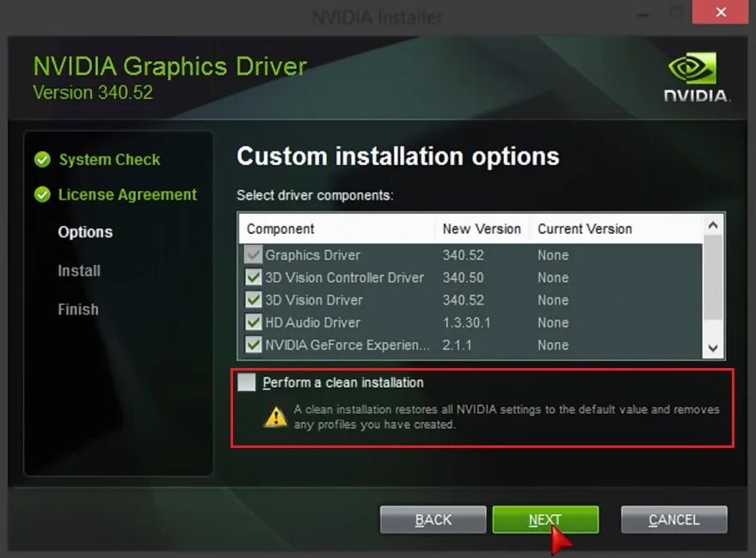
Task: Click the 3D Vision Driver label
Action: coord(314,300)
